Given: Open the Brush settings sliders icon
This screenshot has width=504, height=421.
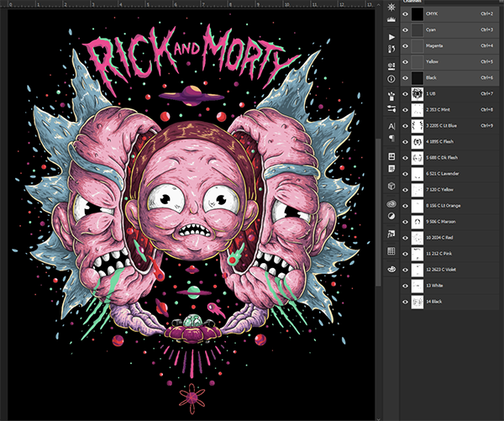Looking at the screenshot, I should click(x=391, y=108).
